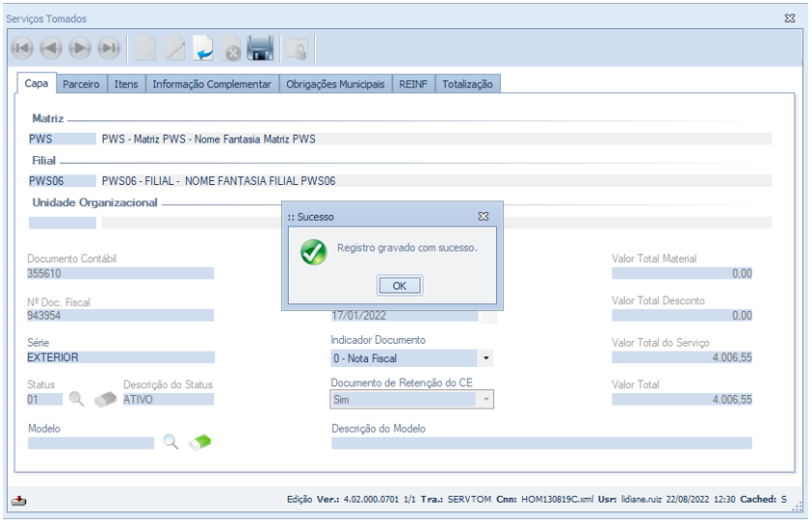812x524 pixels.
Task: Click the undo blue arrow toolbar icon
Action: pyautogui.click(x=203, y=47)
